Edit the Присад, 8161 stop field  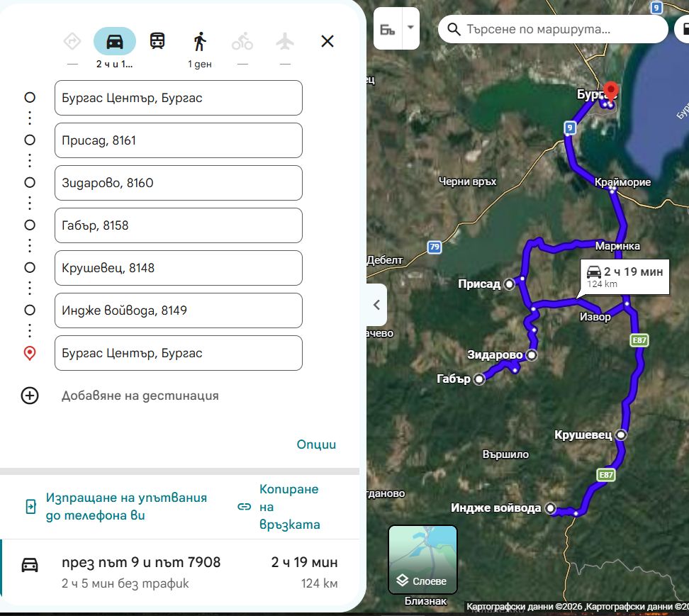179,140
